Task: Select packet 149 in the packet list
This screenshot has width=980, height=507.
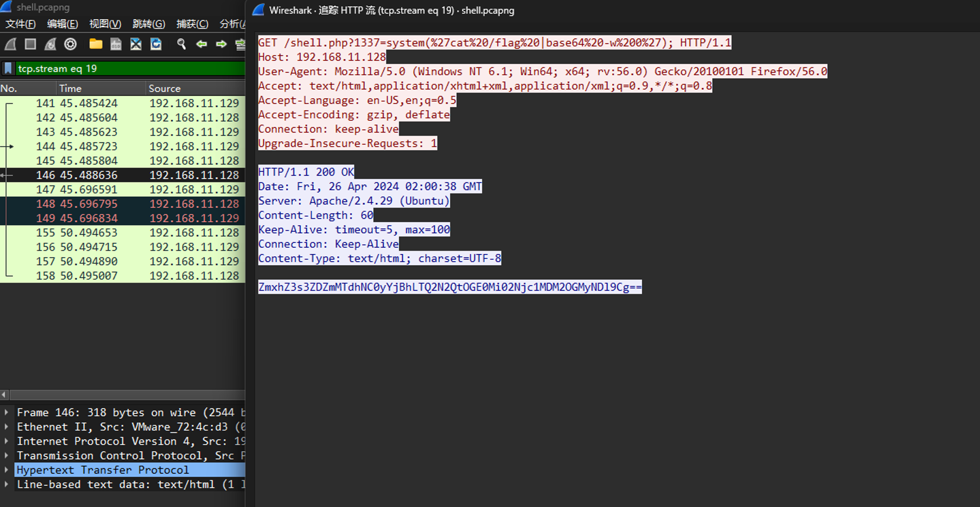Action: [122, 218]
